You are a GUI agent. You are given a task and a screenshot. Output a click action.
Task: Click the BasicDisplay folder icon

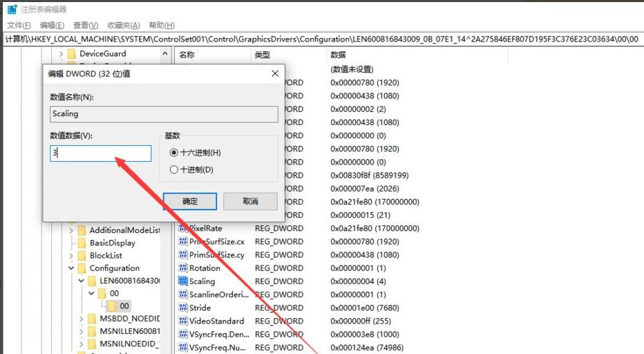pos(82,243)
